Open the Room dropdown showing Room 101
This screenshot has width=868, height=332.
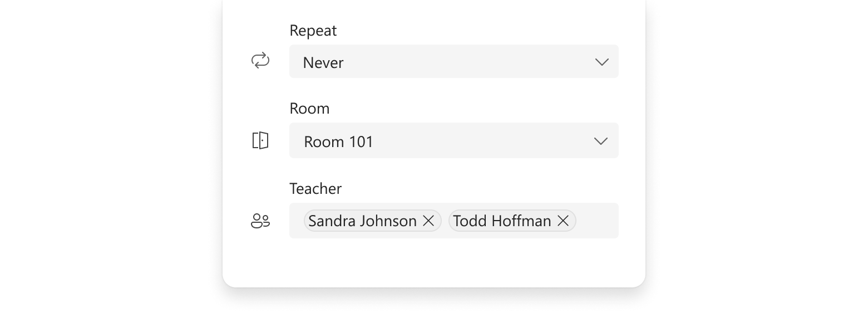(x=453, y=140)
